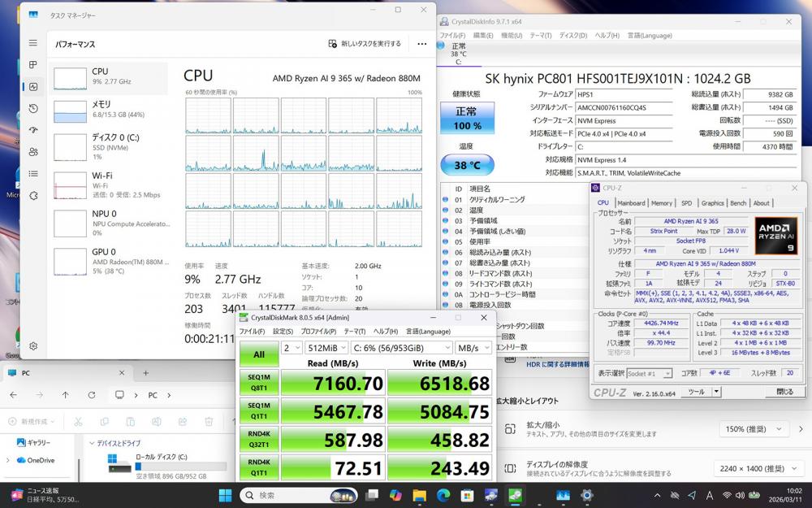The height and width of the screenshot is (508, 812).
Task: Open Task Manager hamburger navigation menu
Action: [33, 43]
